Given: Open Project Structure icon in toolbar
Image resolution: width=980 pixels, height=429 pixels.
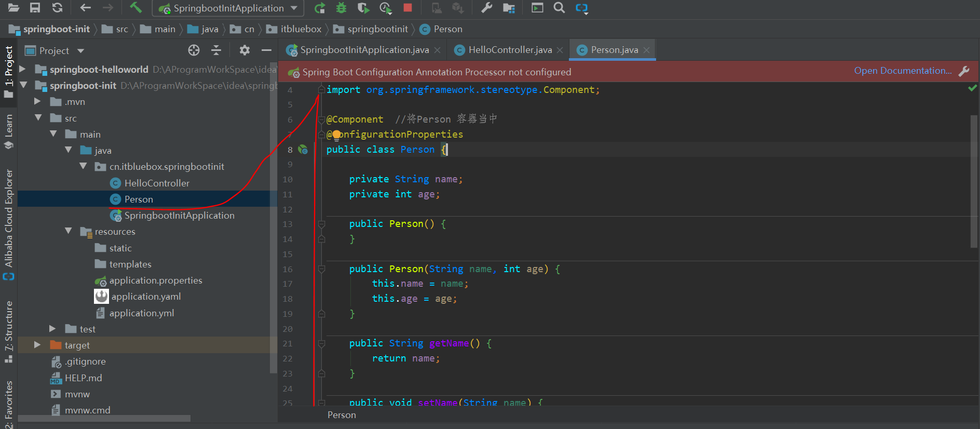Looking at the screenshot, I should [509, 8].
